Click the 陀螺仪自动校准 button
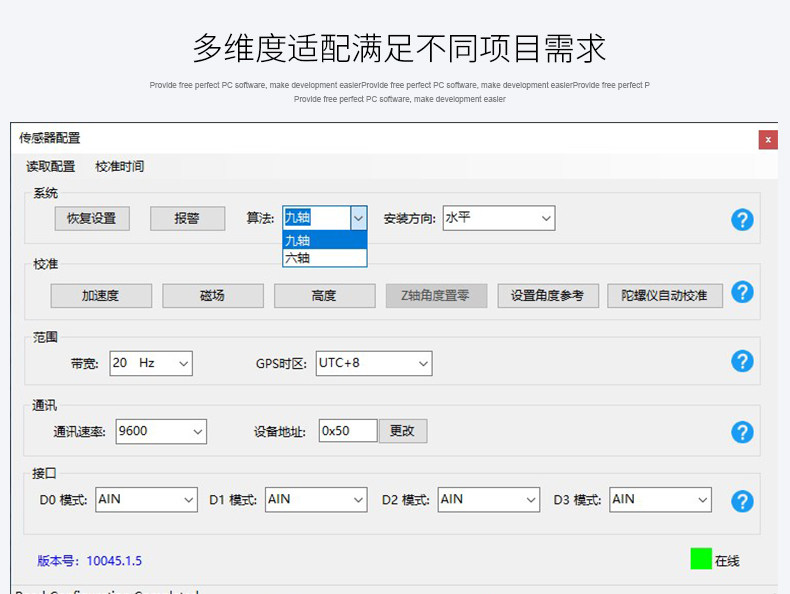The height and width of the screenshot is (594, 790). pyautogui.click(x=665, y=296)
